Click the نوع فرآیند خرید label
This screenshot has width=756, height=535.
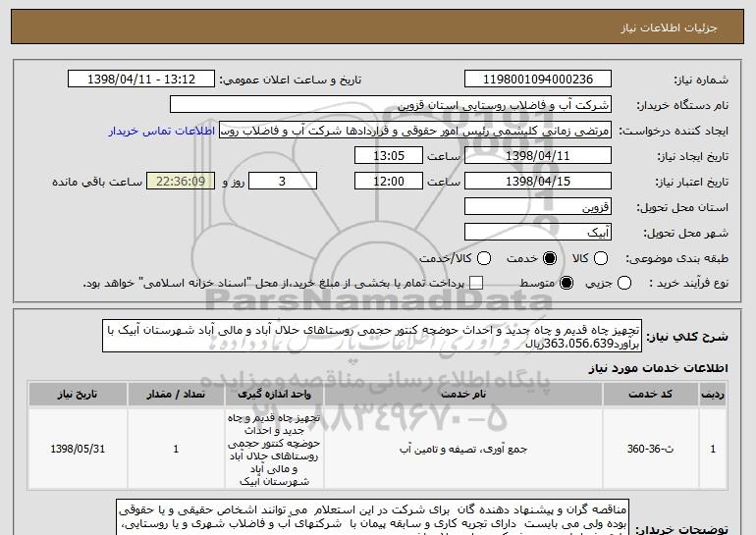689,283
